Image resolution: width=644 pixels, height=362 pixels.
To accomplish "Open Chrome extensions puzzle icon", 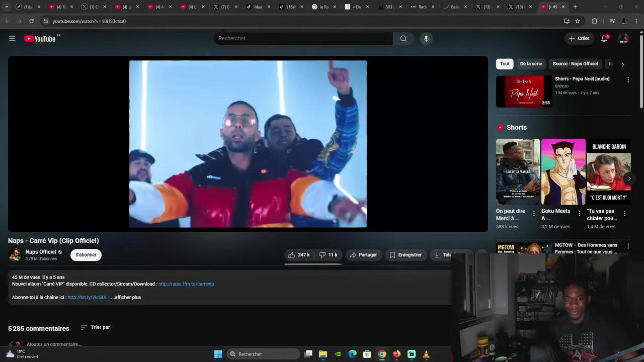I will [595, 21].
